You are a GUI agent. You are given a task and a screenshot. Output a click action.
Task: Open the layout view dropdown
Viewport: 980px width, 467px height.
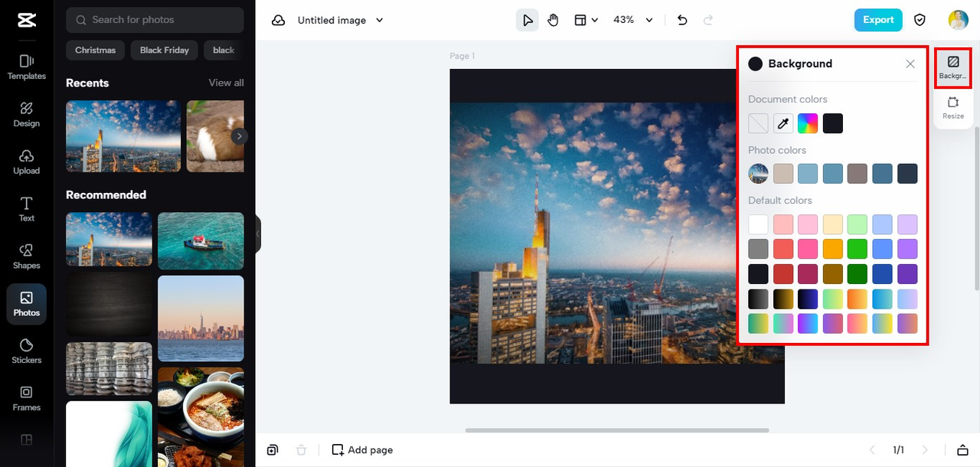click(586, 20)
